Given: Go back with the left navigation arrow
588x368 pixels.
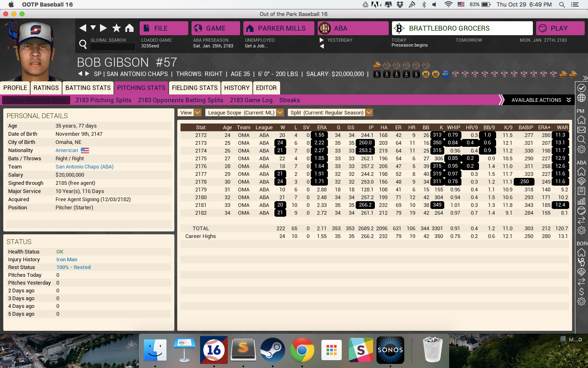Looking at the screenshot, I should click(82, 28).
